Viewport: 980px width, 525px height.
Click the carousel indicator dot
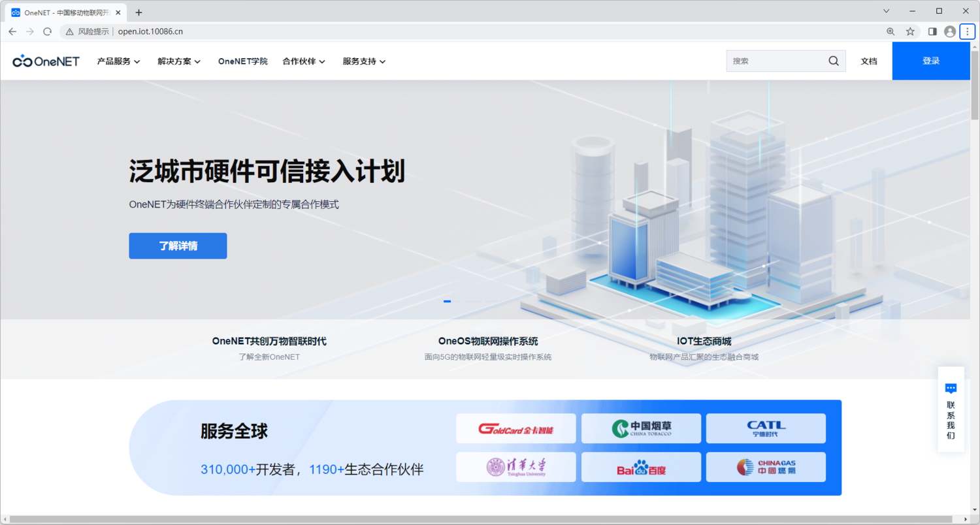pos(447,301)
